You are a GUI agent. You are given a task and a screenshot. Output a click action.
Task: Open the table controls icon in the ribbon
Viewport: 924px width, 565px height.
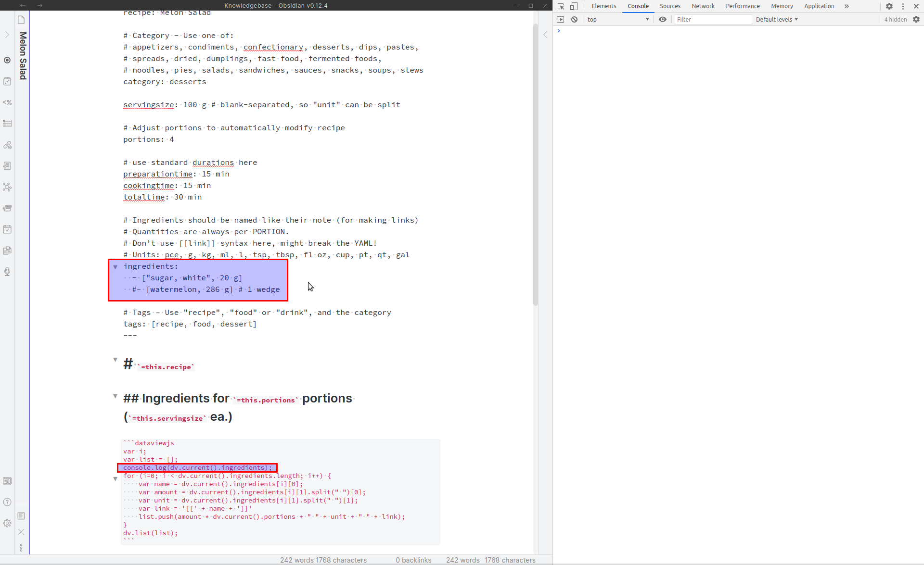pyautogui.click(x=7, y=123)
